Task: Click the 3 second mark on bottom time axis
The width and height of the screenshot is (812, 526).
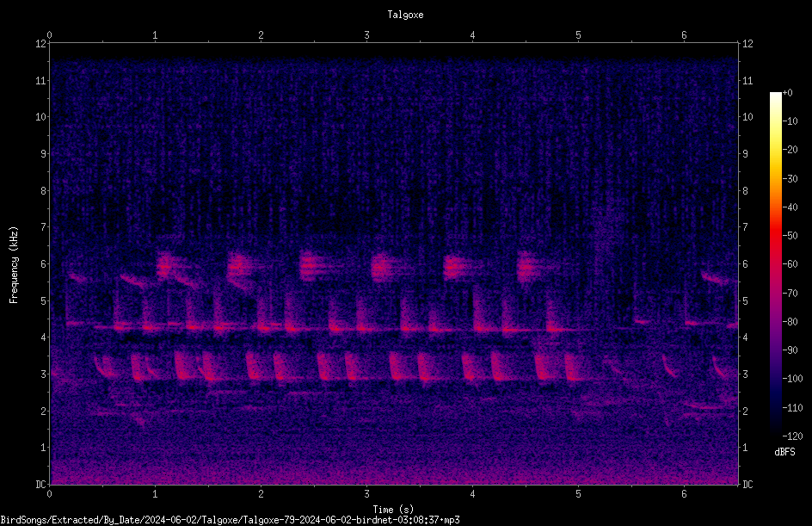Action: pyautogui.click(x=366, y=494)
